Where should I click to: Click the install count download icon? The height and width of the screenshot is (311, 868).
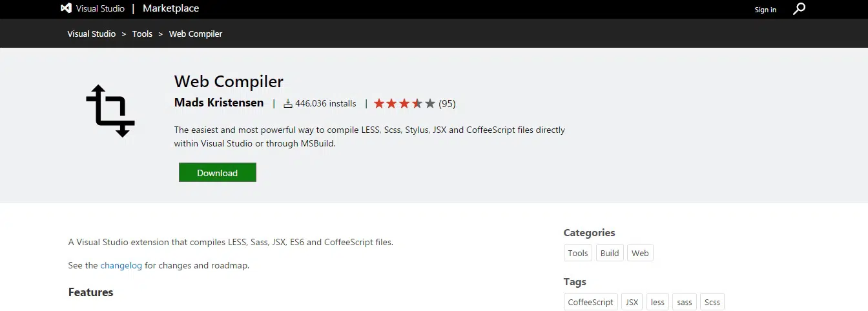[x=288, y=104]
